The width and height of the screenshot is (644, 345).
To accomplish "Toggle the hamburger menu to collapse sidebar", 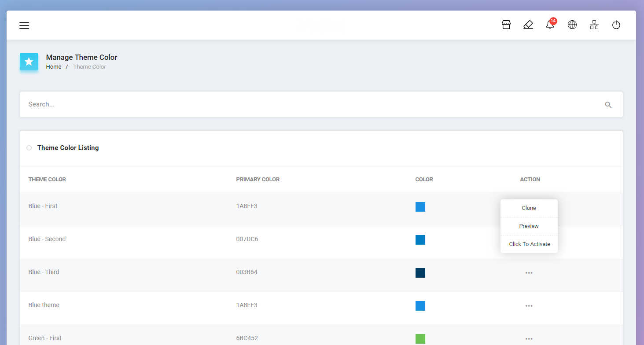I will (24, 25).
